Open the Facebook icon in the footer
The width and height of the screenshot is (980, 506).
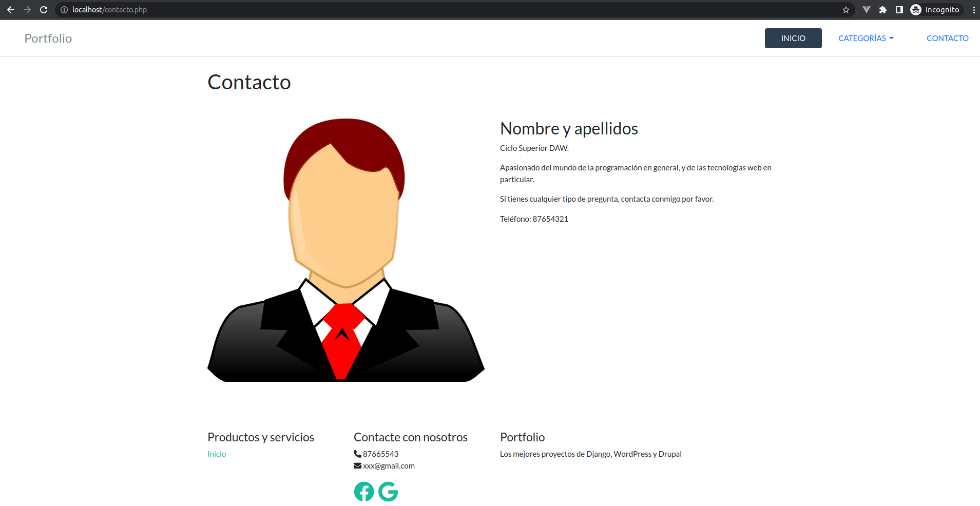click(364, 492)
